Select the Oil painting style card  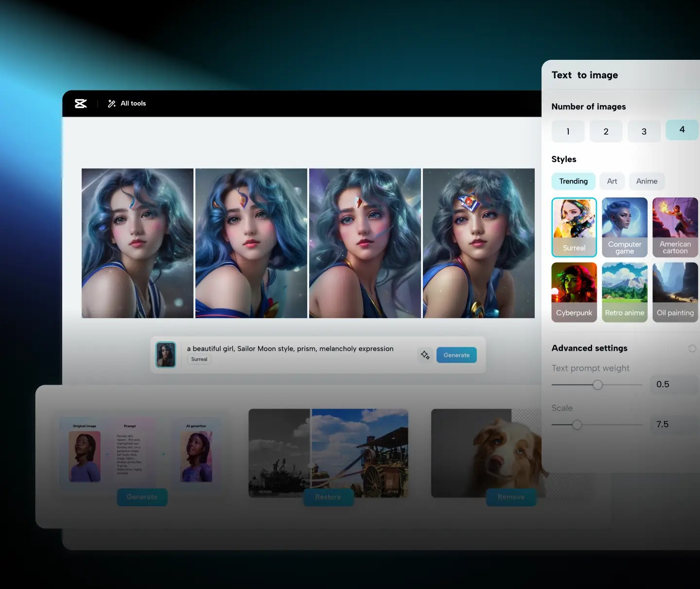point(675,292)
